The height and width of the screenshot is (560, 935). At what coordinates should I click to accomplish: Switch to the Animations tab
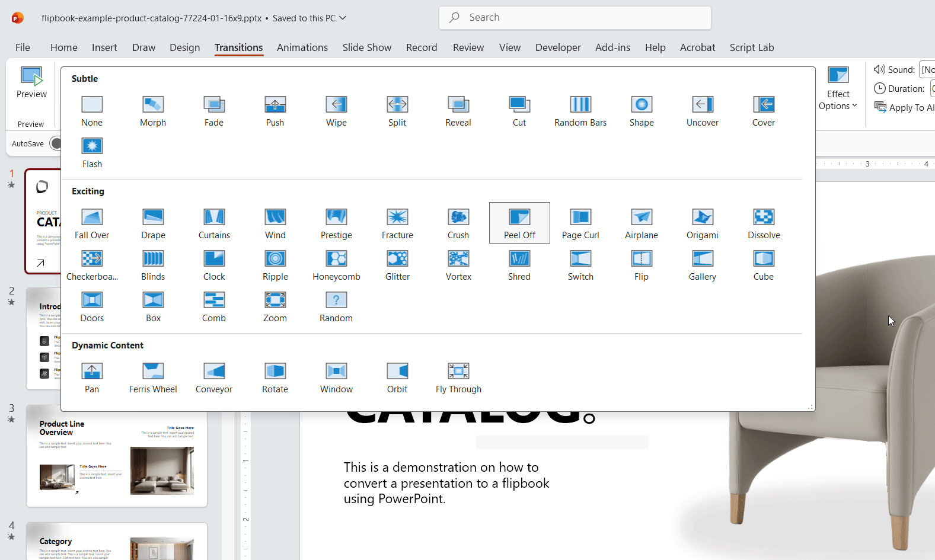pos(302,47)
